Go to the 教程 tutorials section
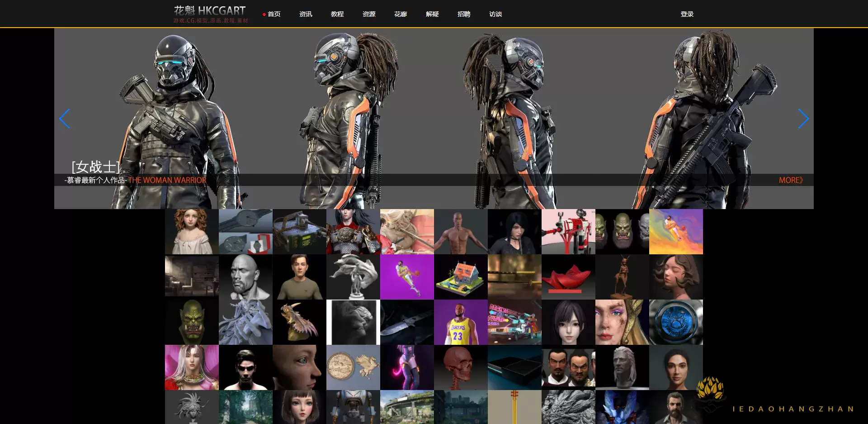 pos(337,14)
